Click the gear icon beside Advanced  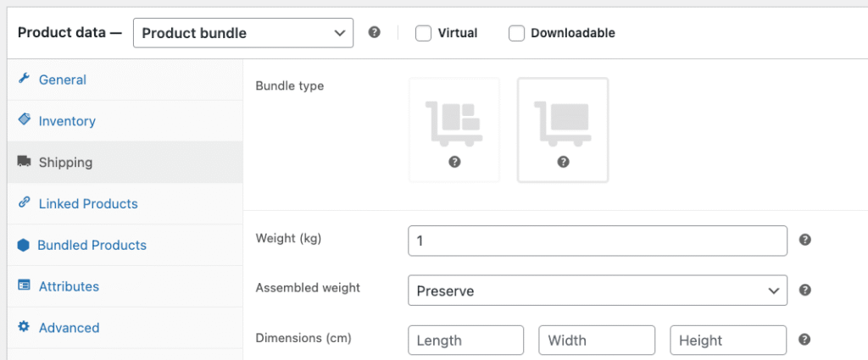pos(23,327)
